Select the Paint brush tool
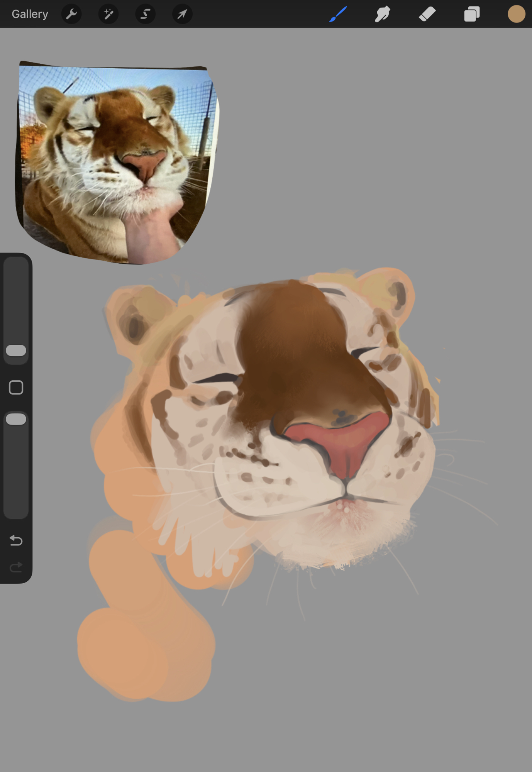The height and width of the screenshot is (772, 532). click(338, 14)
